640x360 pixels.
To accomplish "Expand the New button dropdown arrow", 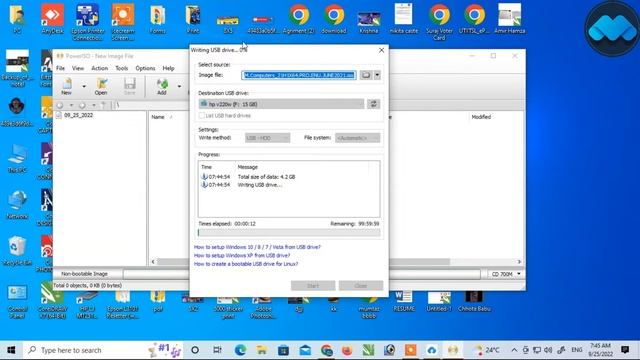I will pyautogui.click(x=84, y=86).
